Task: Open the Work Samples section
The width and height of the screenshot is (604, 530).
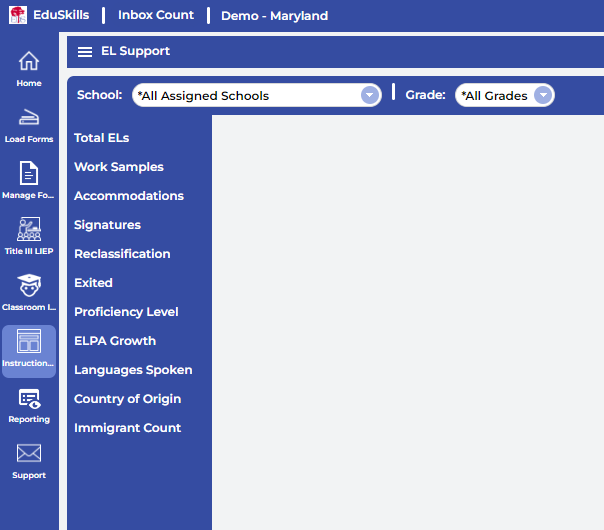Action: pos(119,167)
